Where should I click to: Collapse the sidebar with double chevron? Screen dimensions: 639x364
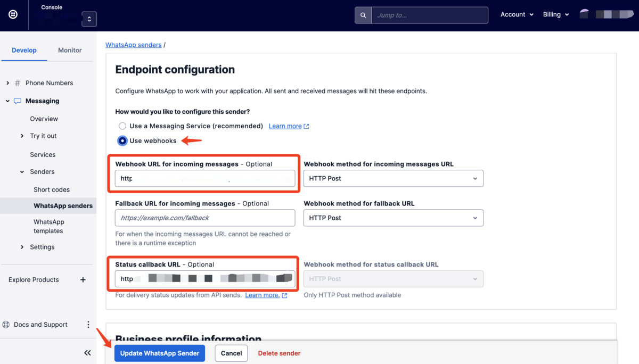pyautogui.click(x=87, y=353)
